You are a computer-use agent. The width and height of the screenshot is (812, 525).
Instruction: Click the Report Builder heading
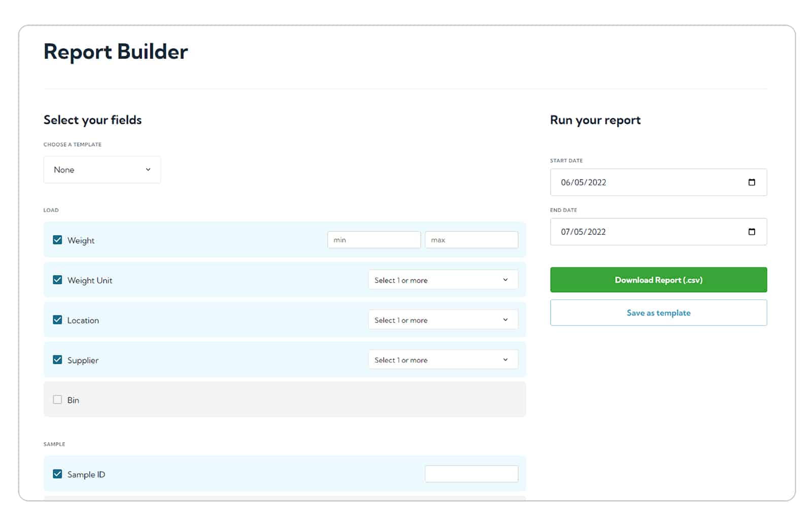[116, 52]
